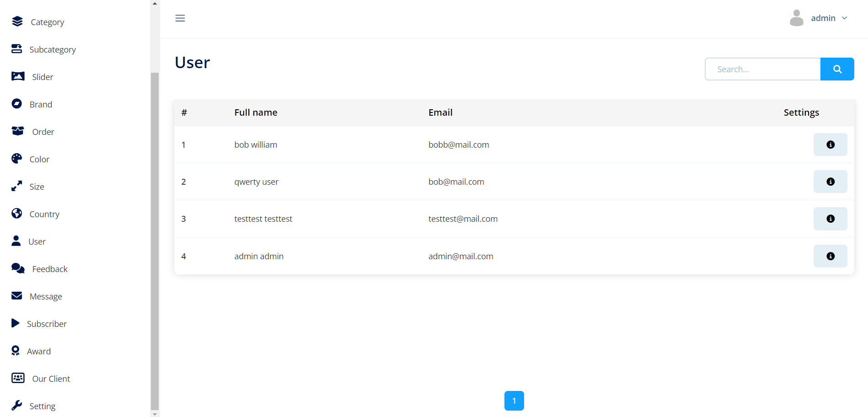Go to the Order menu item

43,132
